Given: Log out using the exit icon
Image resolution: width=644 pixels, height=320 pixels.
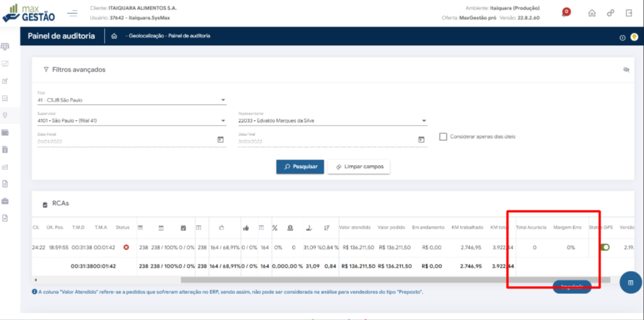Looking at the screenshot, I should click(x=629, y=13).
